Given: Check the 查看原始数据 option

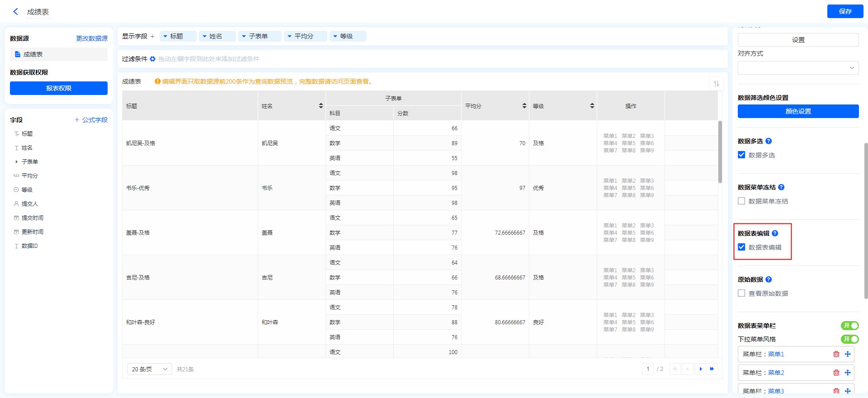Looking at the screenshot, I should tap(741, 294).
